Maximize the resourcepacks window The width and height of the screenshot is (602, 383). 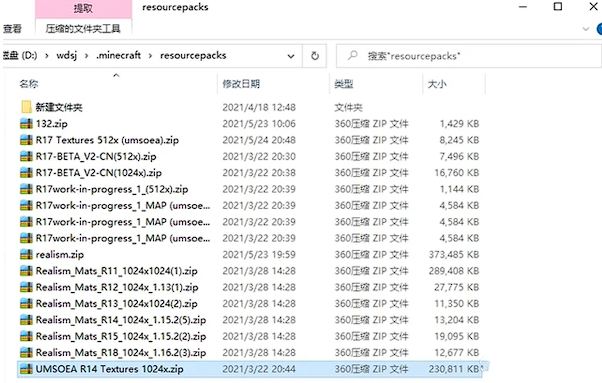558,7
